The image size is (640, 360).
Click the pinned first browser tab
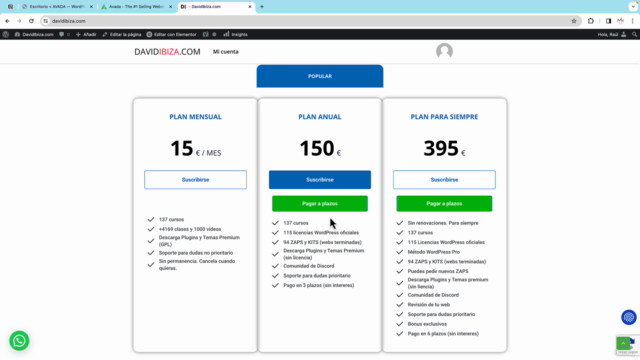coord(10,7)
